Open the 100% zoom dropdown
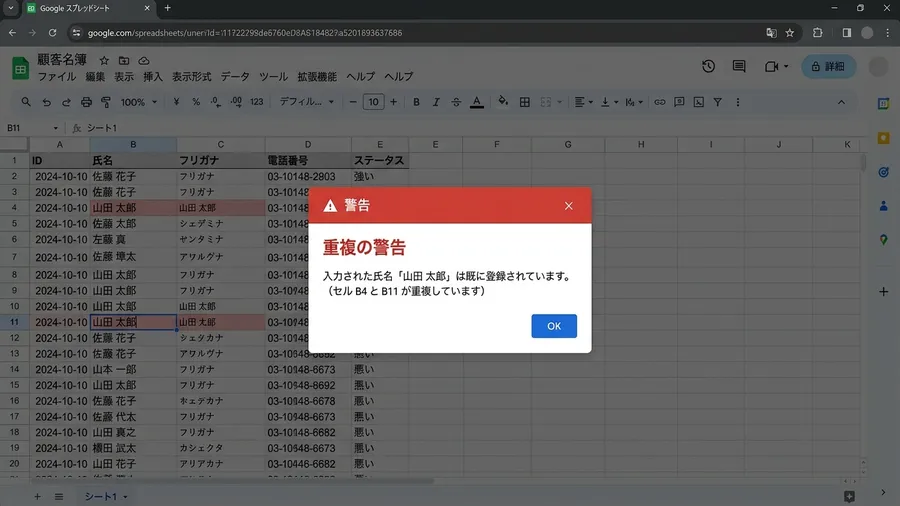 pyautogui.click(x=138, y=102)
